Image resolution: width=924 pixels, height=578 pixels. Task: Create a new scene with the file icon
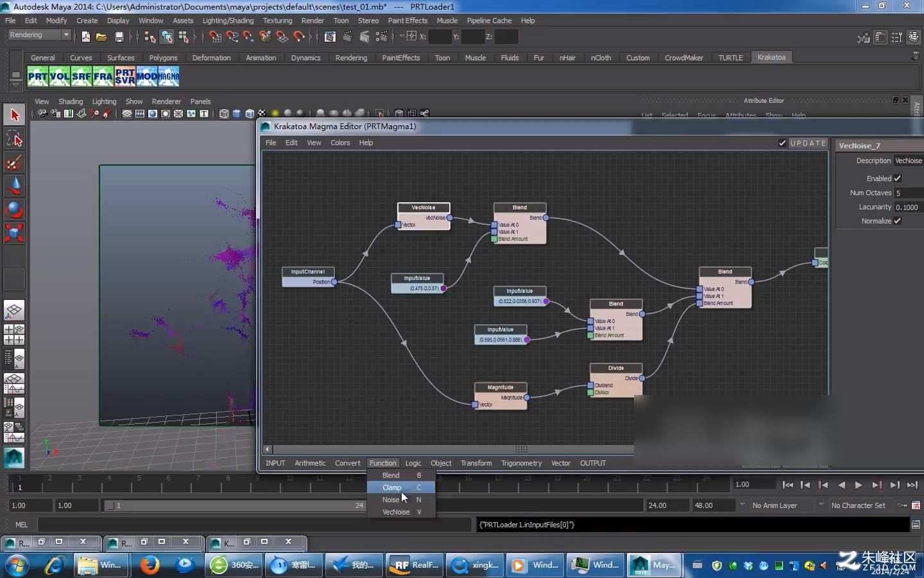click(85, 37)
